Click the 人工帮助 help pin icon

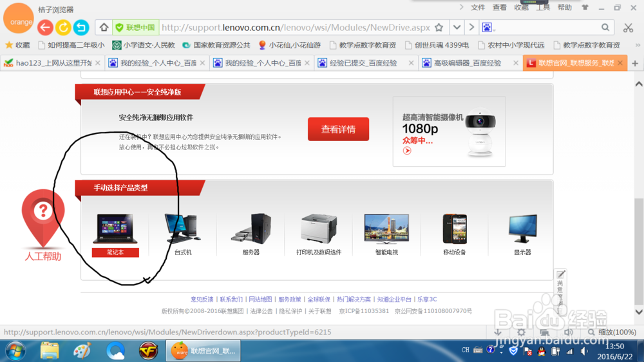pyautogui.click(x=43, y=225)
